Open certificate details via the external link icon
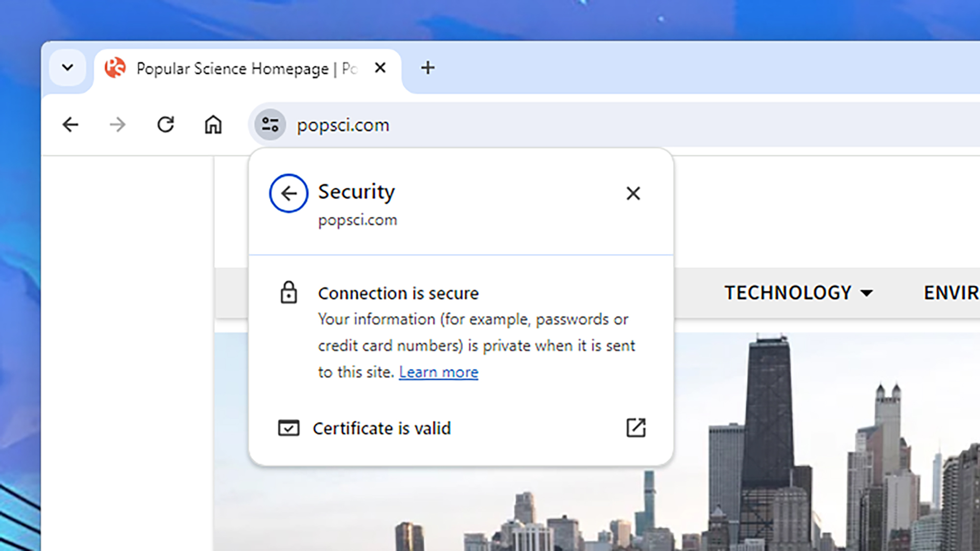This screenshot has height=551, width=980. [636, 428]
